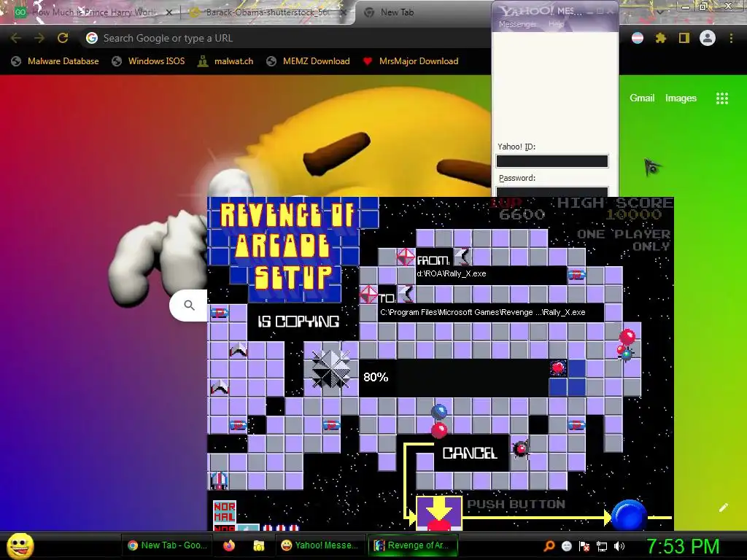Click the spiked silver ball icon
The width and height of the screenshot is (747, 560).
(330, 369)
